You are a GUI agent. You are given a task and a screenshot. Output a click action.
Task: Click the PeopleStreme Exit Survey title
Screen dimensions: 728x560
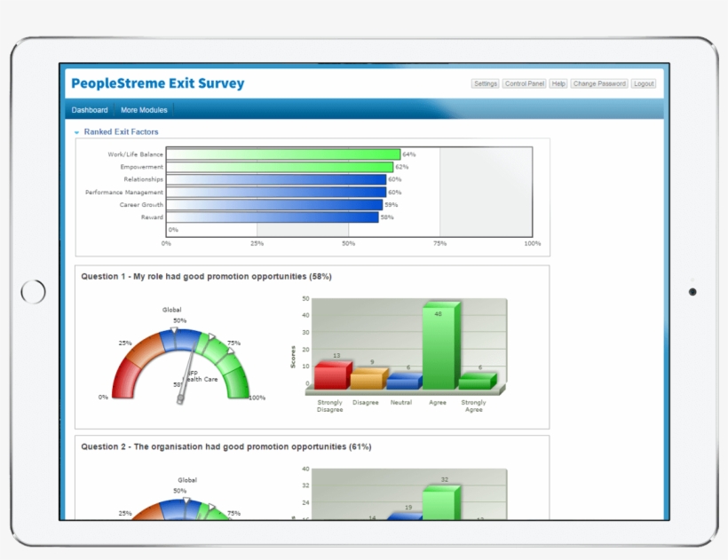tap(157, 84)
